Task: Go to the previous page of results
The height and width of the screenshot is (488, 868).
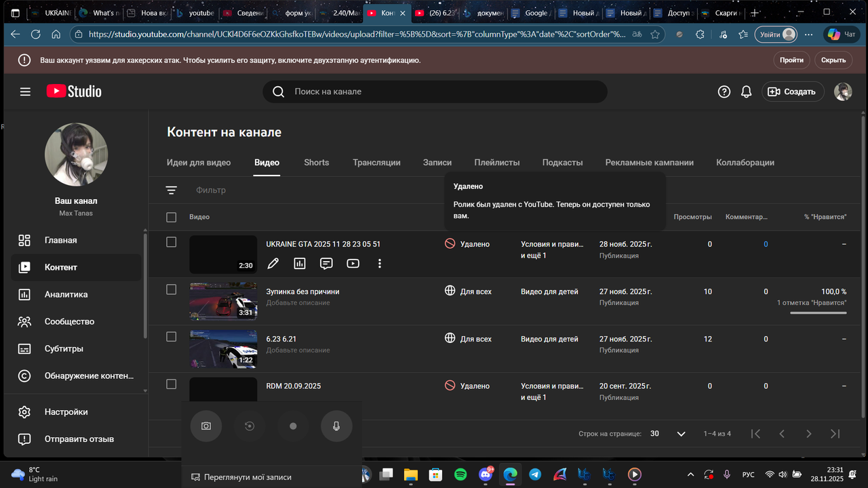Action: click(782, 434)
